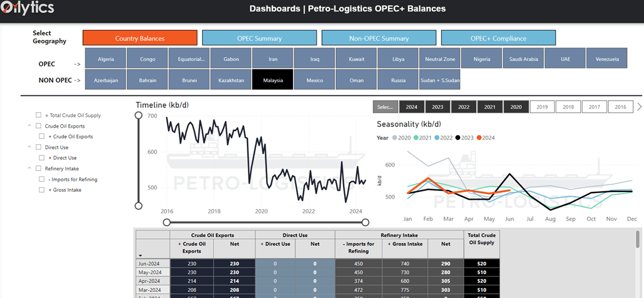
Task: Click the selected Malaysia button
Action: point(273,80)
